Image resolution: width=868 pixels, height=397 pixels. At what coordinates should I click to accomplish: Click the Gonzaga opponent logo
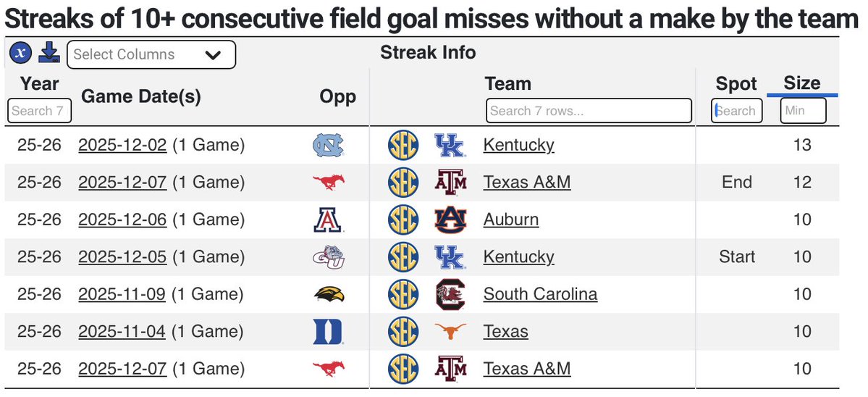[328, 257]
